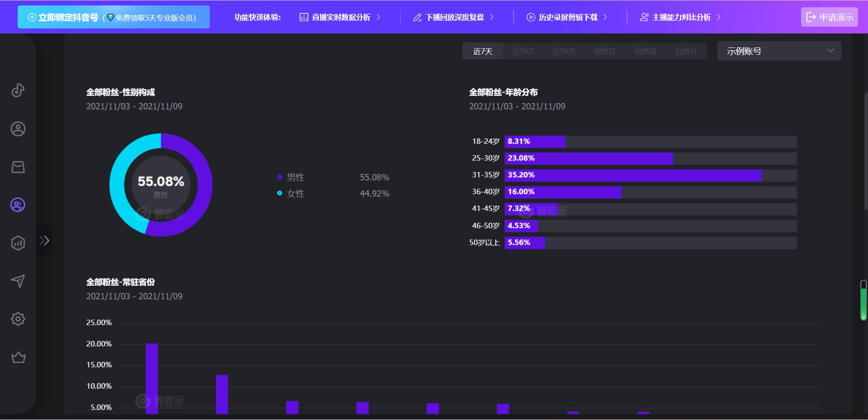The height and width of the screenshot is (420, 868).
Task: Select the user profile icon in sidebar
Action: click(18, 129)
